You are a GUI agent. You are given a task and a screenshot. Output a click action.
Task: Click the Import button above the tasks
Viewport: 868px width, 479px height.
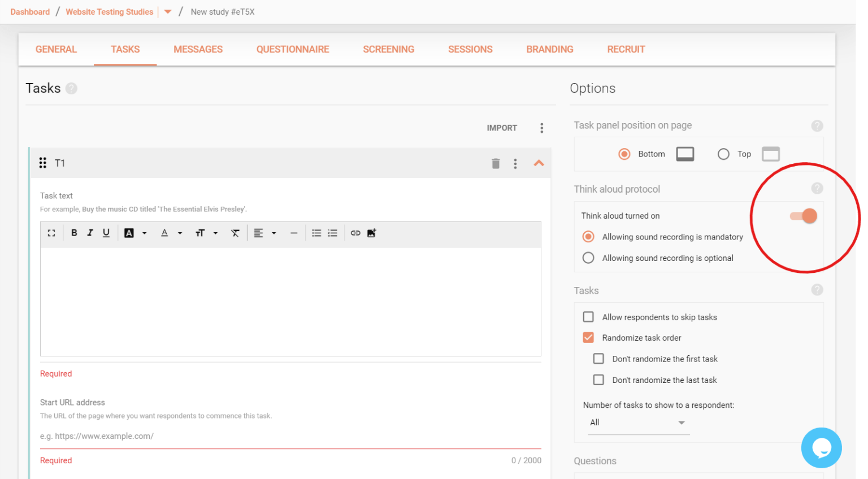coord(502,128)
